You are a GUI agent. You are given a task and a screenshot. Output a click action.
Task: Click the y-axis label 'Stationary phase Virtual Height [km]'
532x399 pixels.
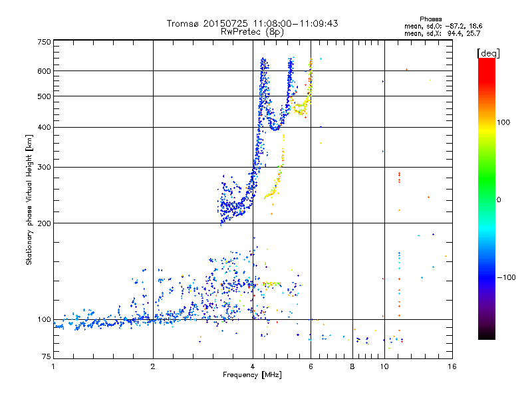29,200
